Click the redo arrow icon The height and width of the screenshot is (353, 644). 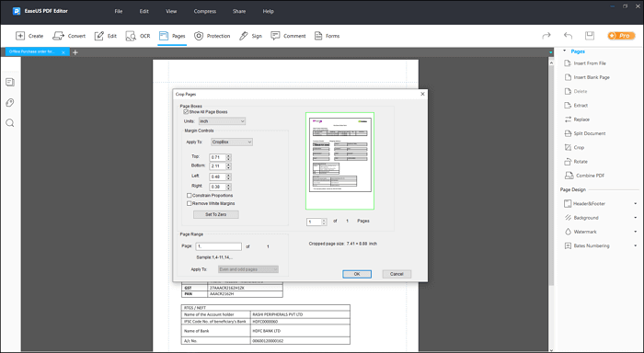[546, 36]
